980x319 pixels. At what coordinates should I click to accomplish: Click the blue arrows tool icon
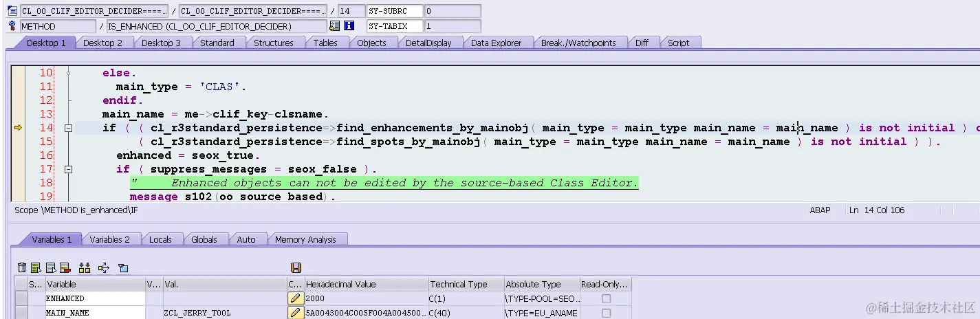(104, 267)
